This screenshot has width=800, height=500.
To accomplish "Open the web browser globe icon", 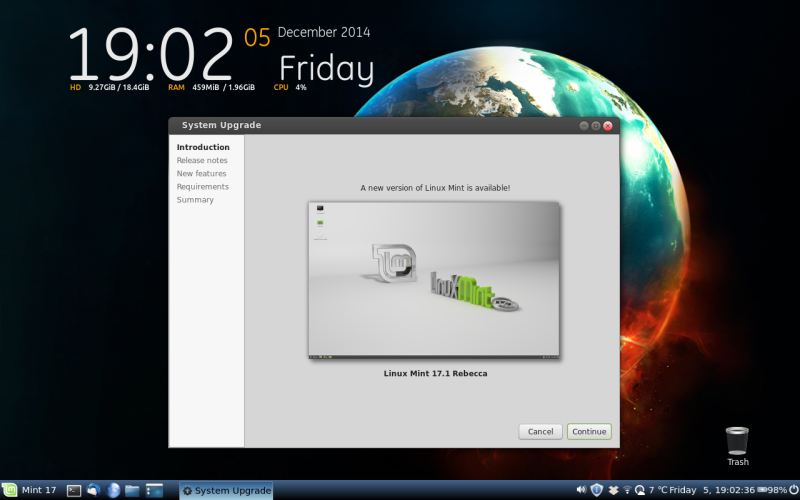I will pos(113,490).
